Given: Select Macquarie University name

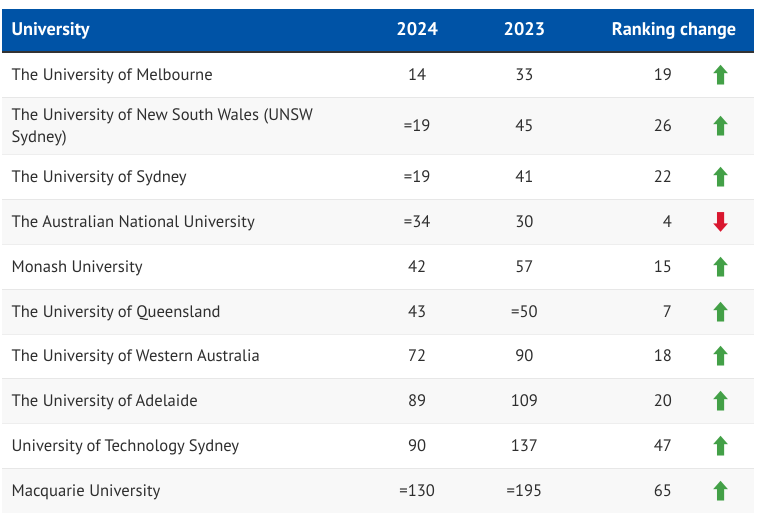Looking at the screenshot, I should tap(86, 490).
